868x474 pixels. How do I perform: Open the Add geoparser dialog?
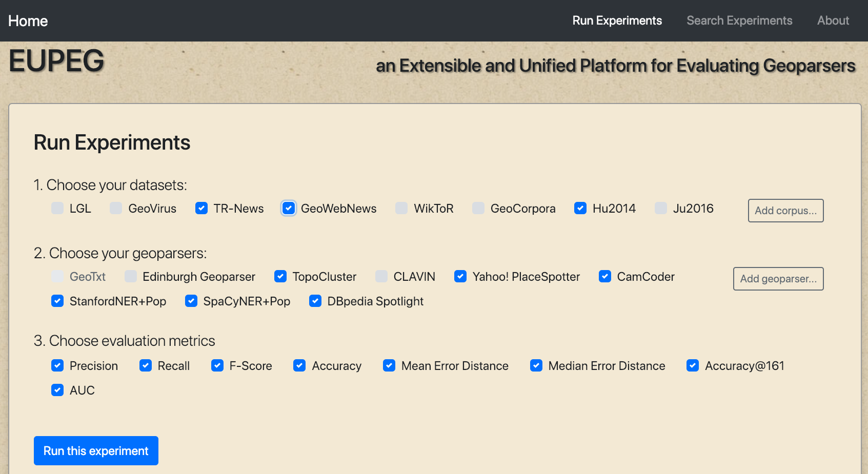click(778, 279)
